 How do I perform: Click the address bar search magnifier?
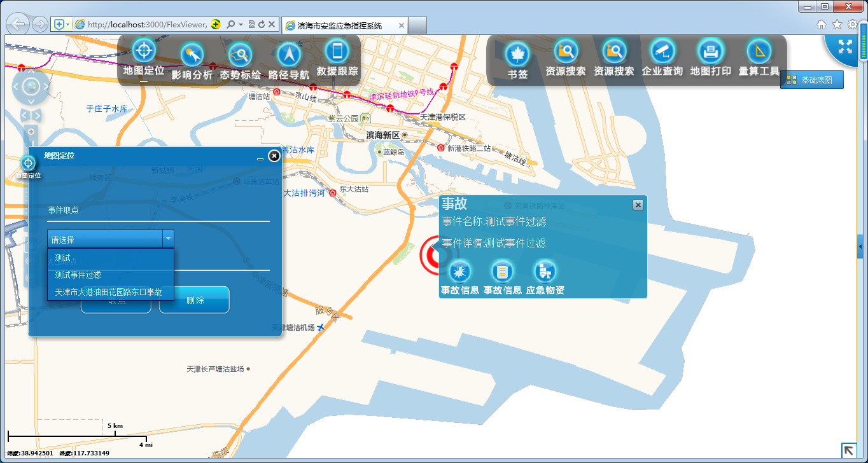231,24
